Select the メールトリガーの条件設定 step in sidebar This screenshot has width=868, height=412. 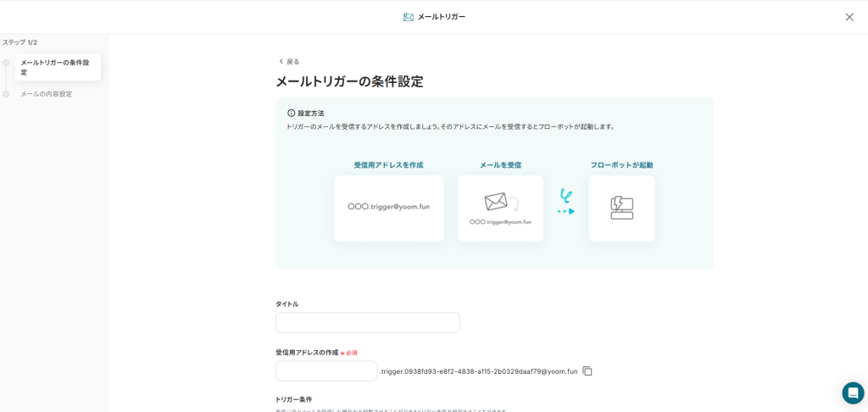coord(58,68)
